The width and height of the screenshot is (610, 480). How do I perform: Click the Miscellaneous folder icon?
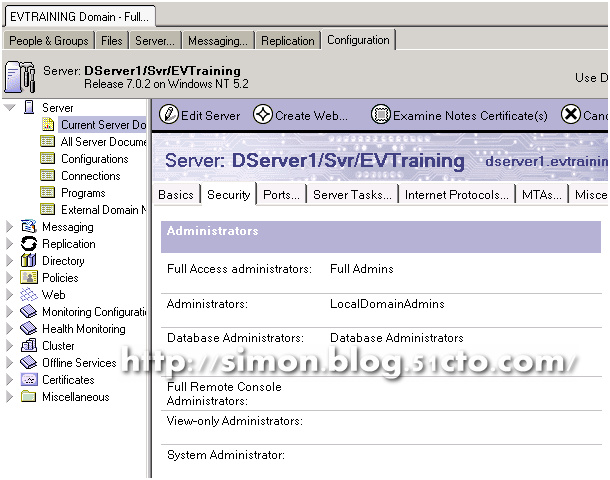pyautogui.click(x=29, y=396)
